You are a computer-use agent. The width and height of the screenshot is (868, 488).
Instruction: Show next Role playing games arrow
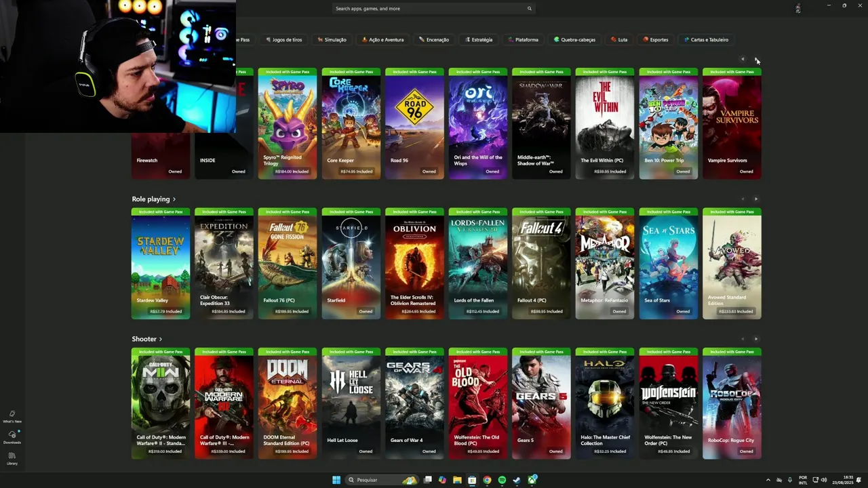[x=756, y=199]
